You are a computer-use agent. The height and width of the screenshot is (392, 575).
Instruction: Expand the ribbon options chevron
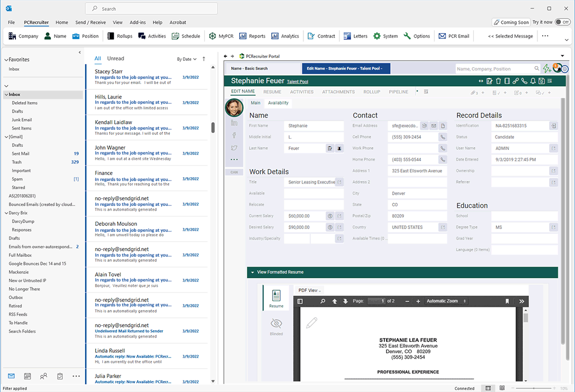(566, 40)
